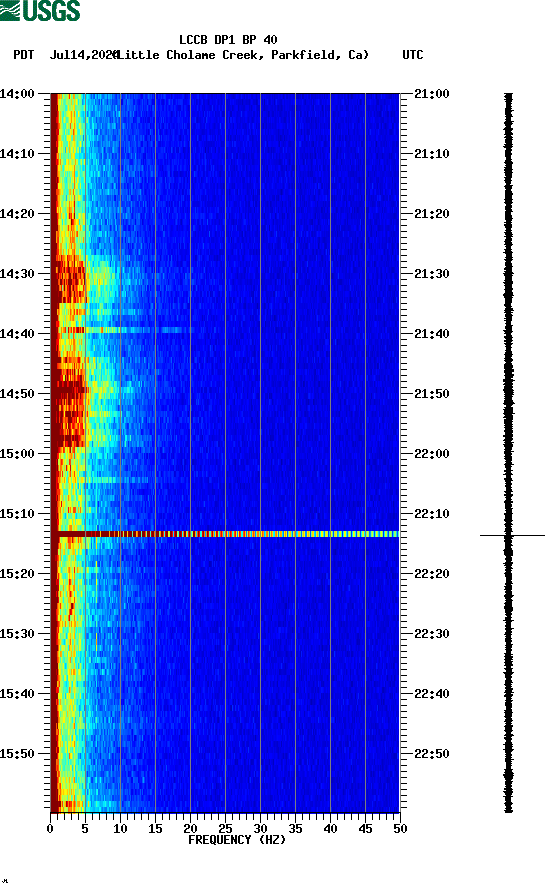The image size is (552, 892).
Task: Click the 21:00 UTC time label
Action: (x=431, y=94)
